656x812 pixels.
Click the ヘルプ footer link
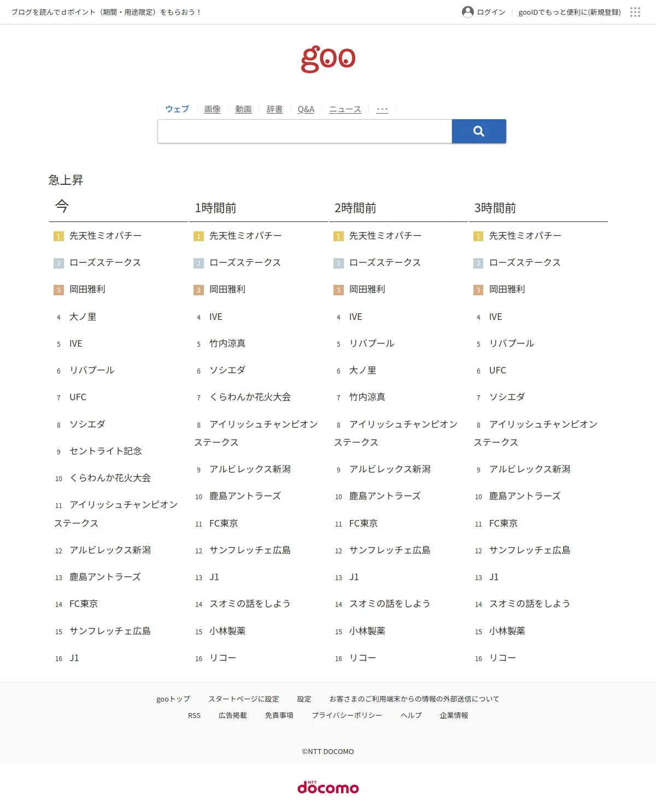[x=411, y=715]
